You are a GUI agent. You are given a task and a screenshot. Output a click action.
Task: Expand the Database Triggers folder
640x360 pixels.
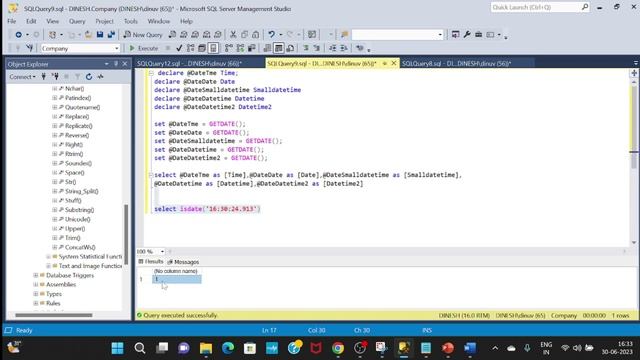point(36,276)
